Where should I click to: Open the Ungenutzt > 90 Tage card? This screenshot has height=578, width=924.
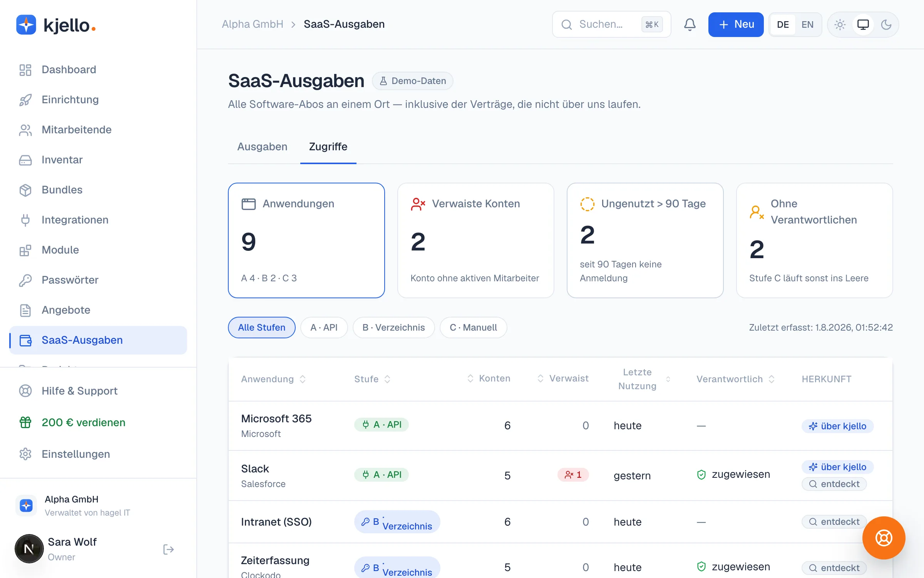click(x=645, y=240)
